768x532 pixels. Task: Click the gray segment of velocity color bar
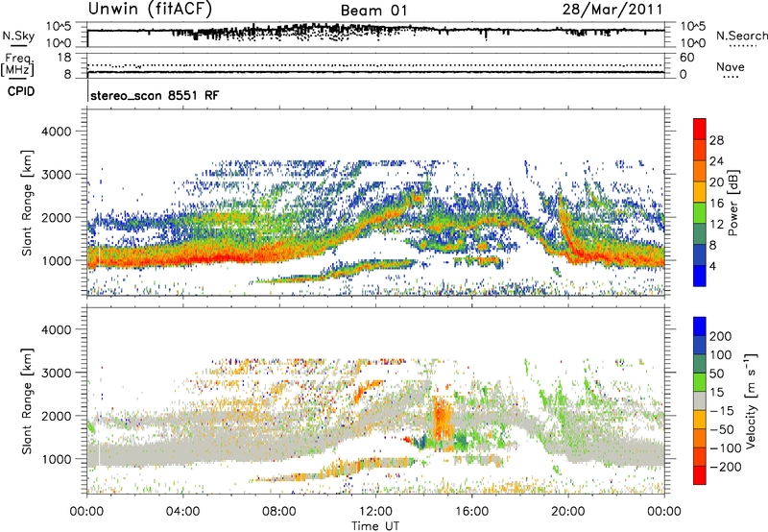click(700, 400)
